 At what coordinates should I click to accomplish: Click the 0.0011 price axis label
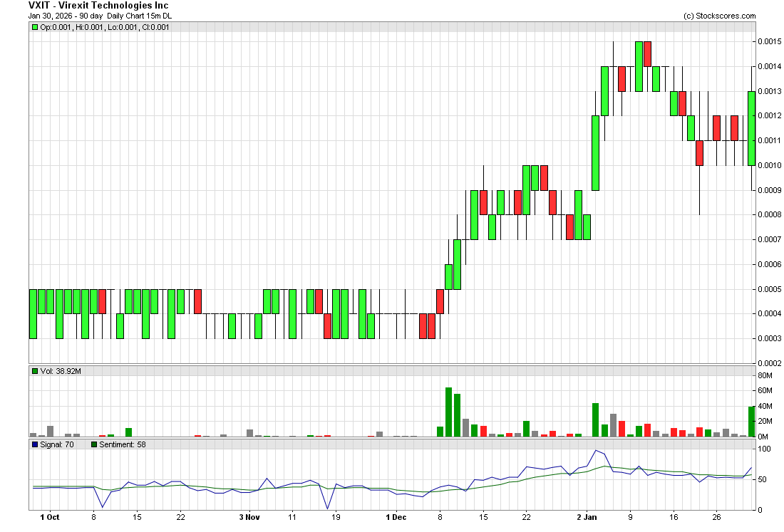click(x=770, y=140)
